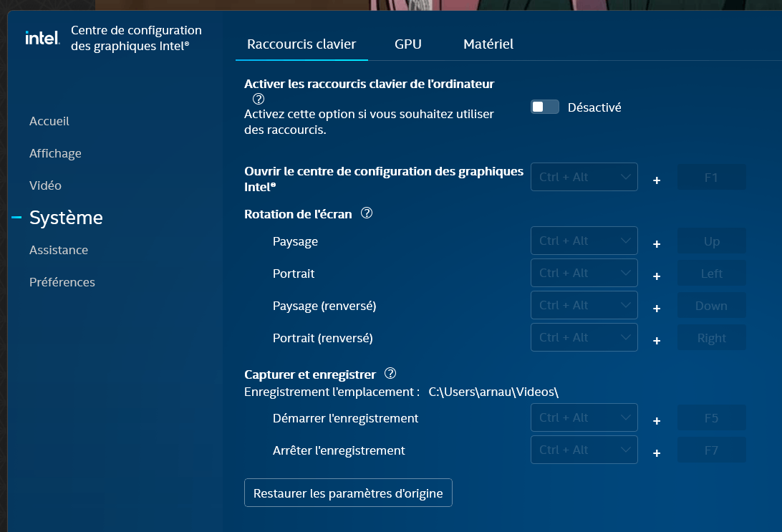Click the Portrait (renversé) label
The image size is (782, 532).
[x=323, y=338]
